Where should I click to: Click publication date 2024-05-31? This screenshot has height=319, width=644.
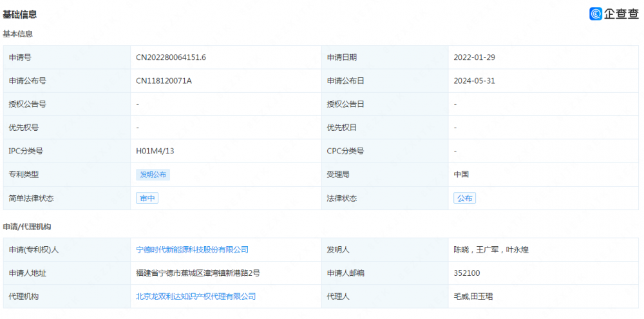point(475,81)
